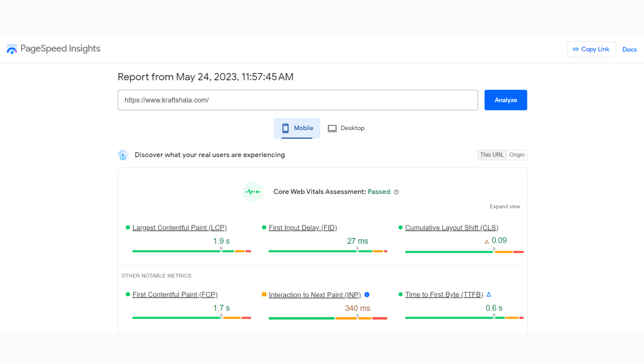This screenshot has height=362, width=644.
Task: Click the real users data icon
Action: pyautogui.click(x=123, y=155)
